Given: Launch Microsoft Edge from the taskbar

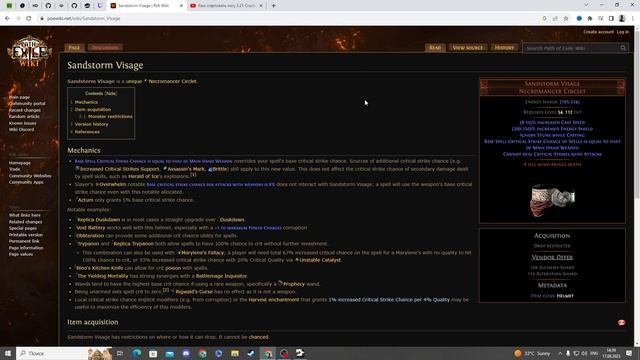Looking at the screenshot, I should point(137,353).
